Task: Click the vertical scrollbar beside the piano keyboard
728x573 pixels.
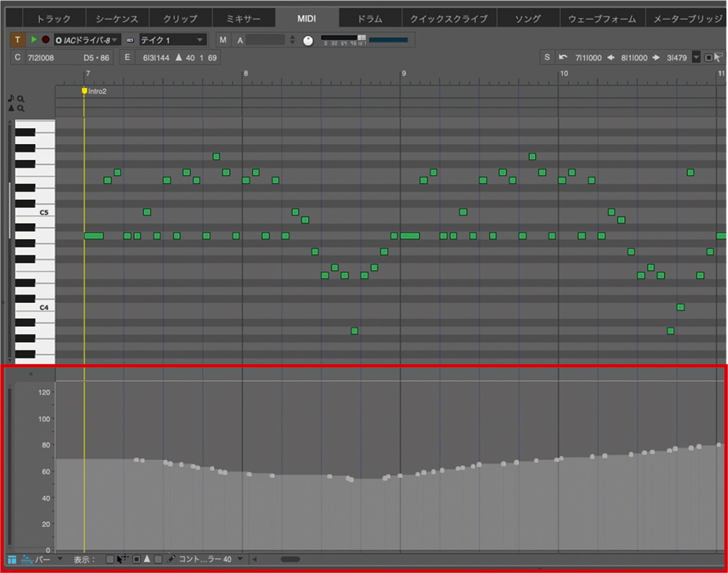Action: pyautogui.click(x=10, y=211)
